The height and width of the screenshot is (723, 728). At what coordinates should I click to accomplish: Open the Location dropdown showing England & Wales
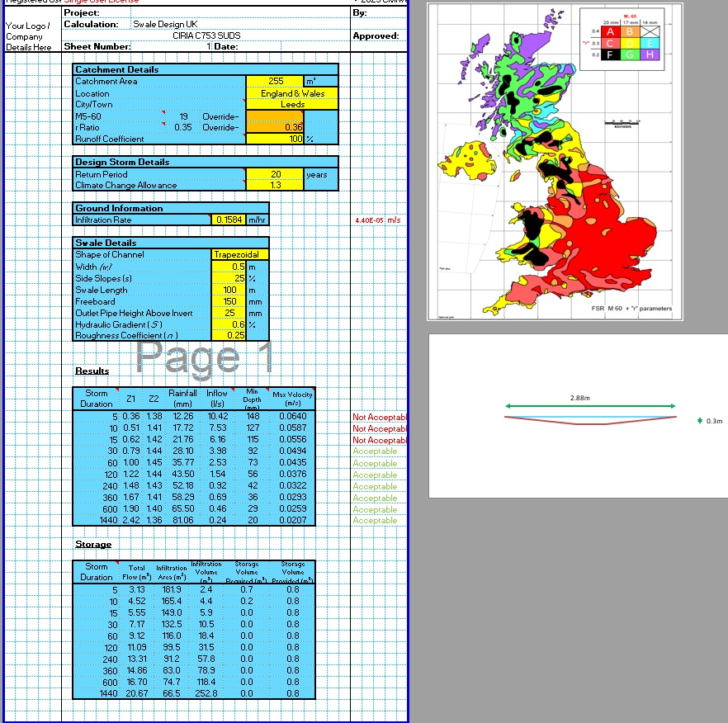(x=293, y=94)
